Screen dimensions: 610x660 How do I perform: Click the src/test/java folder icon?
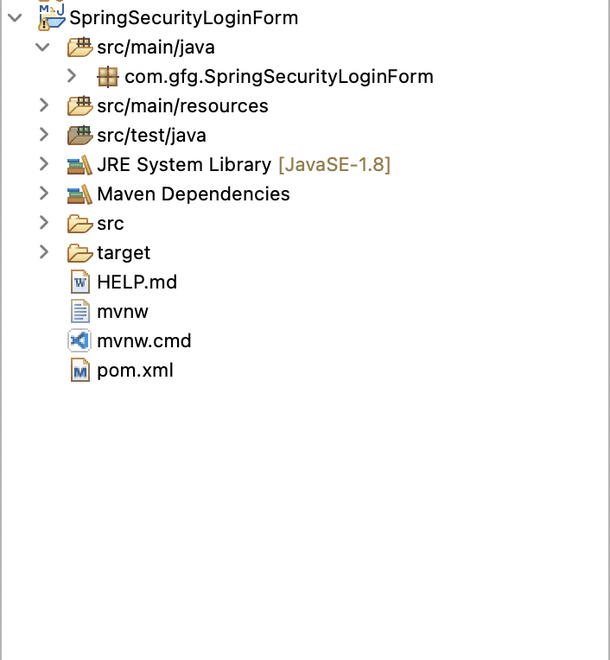coord(79,135)
